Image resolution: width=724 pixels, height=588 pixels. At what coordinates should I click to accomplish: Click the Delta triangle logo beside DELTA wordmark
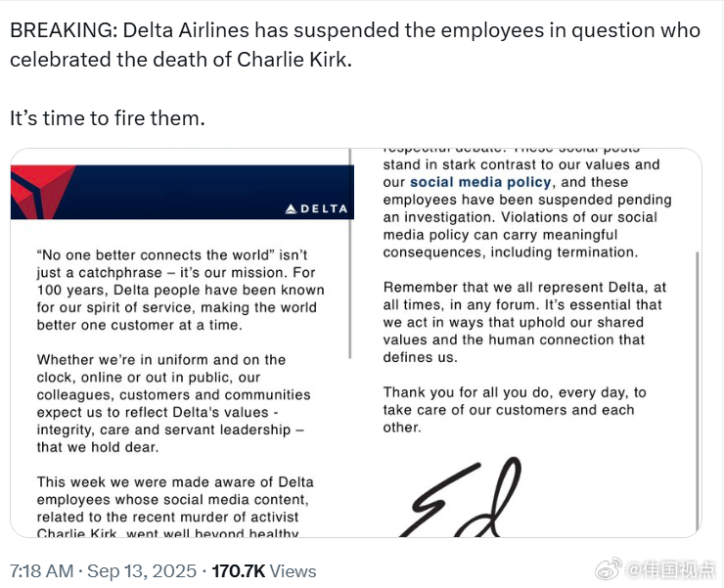pyautogui.click(x=291, y=208)
